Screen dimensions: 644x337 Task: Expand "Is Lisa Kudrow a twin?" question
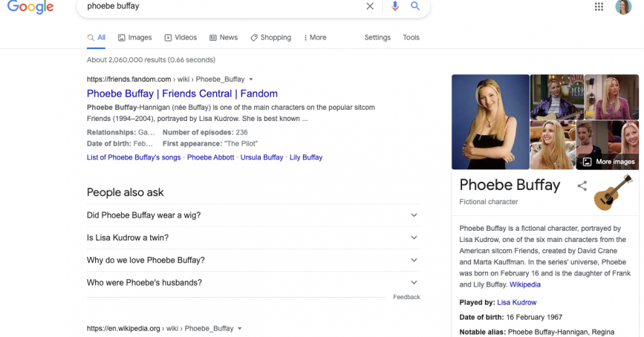[253, 238]
